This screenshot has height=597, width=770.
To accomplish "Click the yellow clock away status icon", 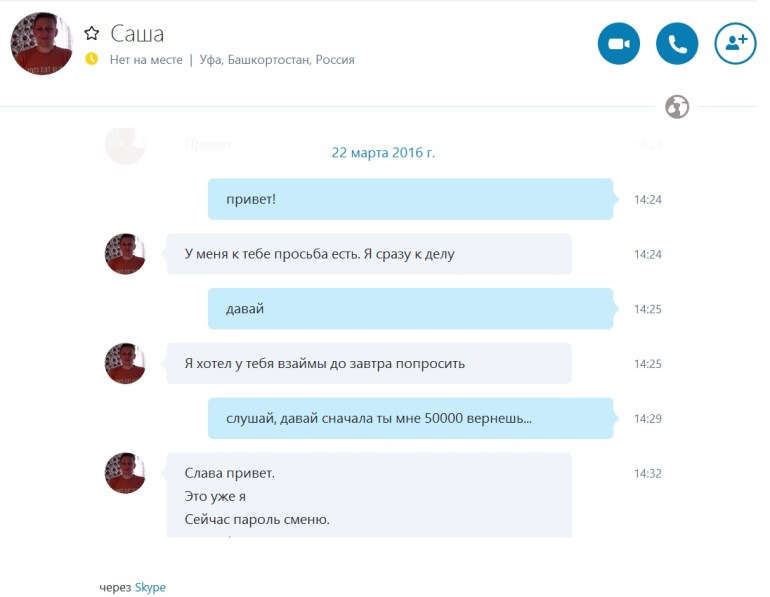I will (91, 59).
